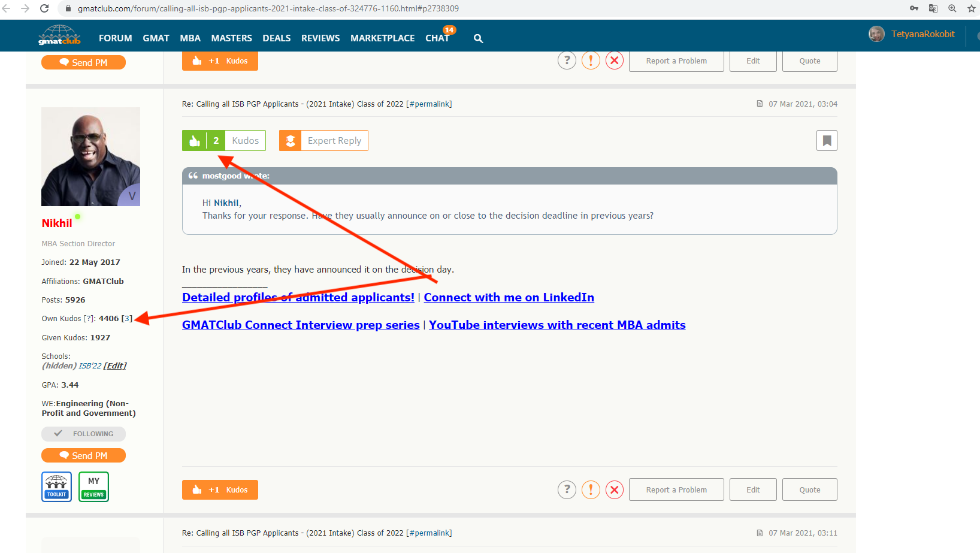The width and height of the screenshot is (980, 553).
Task: Click the question mark icon below Nikhil's post
Action: [x=567, y=490]
